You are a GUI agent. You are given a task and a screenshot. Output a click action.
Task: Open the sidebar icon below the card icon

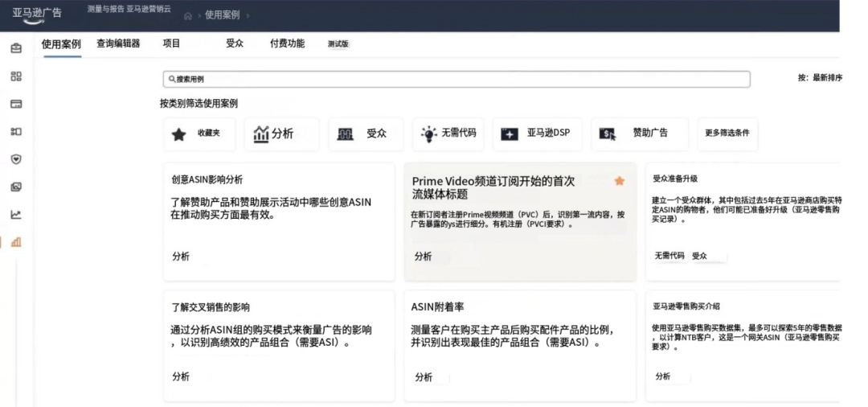click(x=16, y=132)
